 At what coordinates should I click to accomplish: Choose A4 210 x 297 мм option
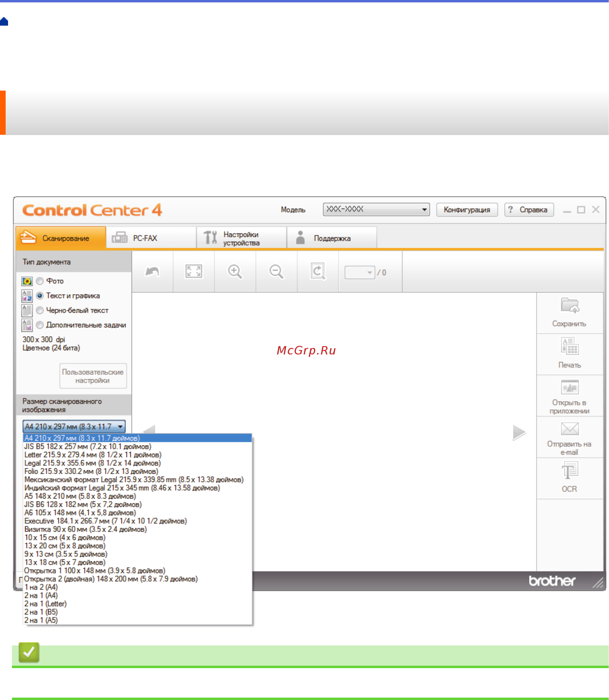tap(138, 438)
